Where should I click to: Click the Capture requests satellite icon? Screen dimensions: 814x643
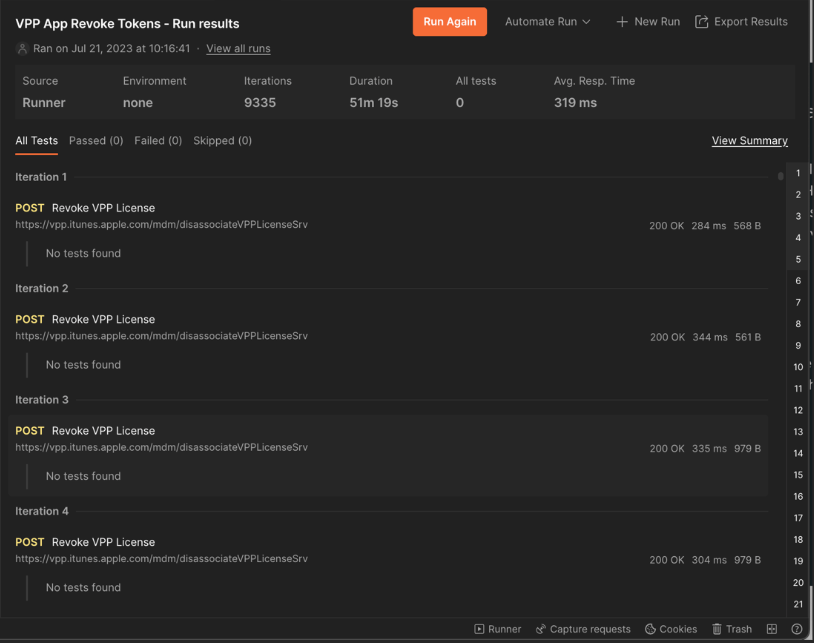(541, 629)
